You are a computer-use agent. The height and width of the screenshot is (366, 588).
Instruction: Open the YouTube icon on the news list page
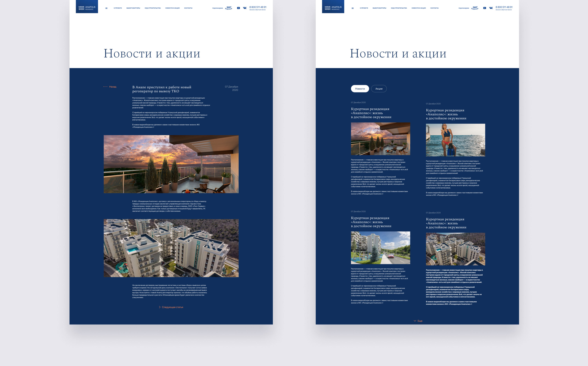pyautogui.click(x=485, y=8)
